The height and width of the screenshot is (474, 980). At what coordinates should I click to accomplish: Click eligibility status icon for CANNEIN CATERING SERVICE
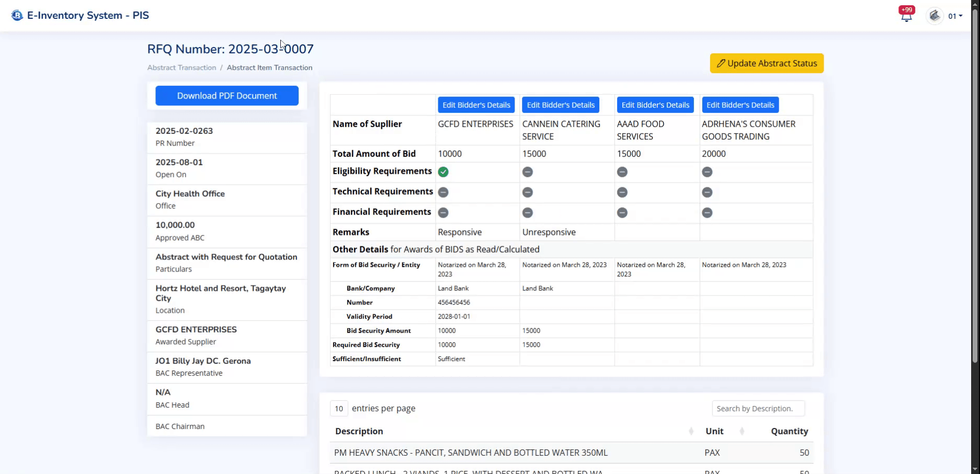tap(527, 172)
